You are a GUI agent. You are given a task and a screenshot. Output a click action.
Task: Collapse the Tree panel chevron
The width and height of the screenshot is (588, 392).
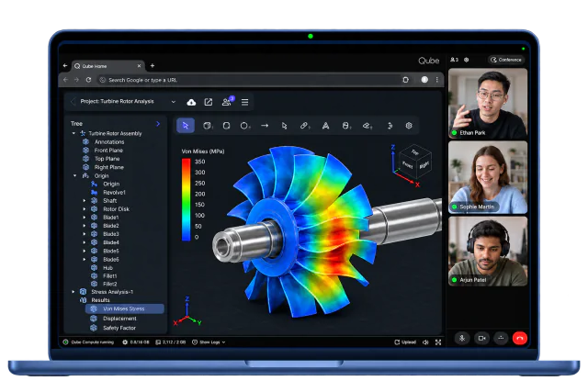coord(158,123)
